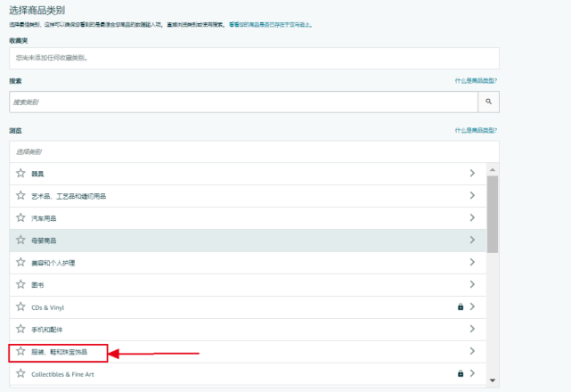Viewport: 571px width, 392px height.
Task: Choose the highlighted 母婴商品 label
Action: tap(44, 241)
